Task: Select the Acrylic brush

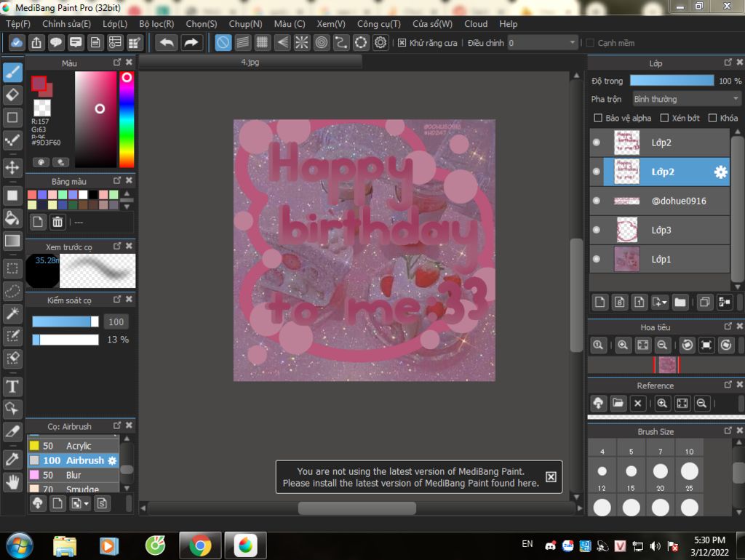Action: coord(73,446)
